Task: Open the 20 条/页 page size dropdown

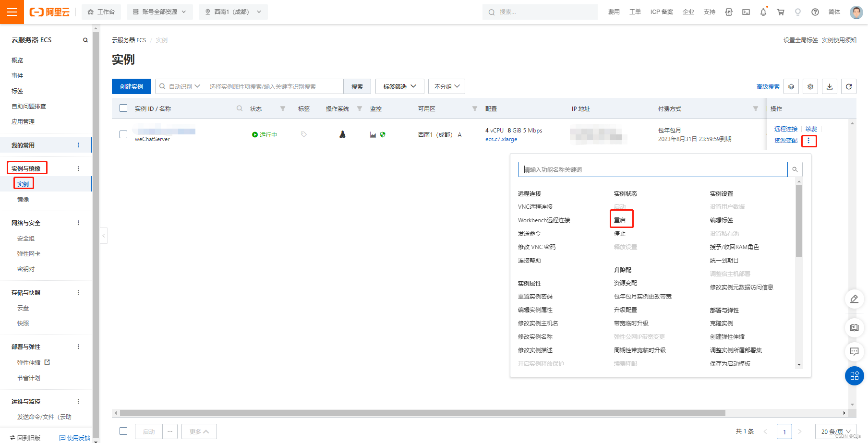Action: pyautogui.click(x=835, y=431)
